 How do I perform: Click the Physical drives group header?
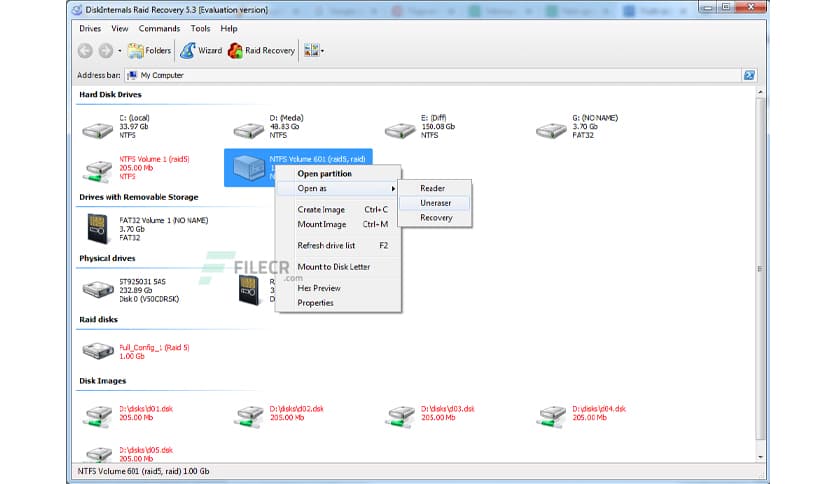tap(107, 259)
